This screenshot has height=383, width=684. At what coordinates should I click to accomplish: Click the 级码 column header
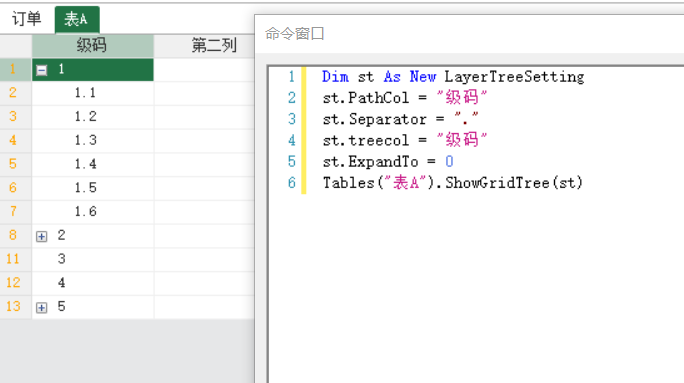point(92,45)
